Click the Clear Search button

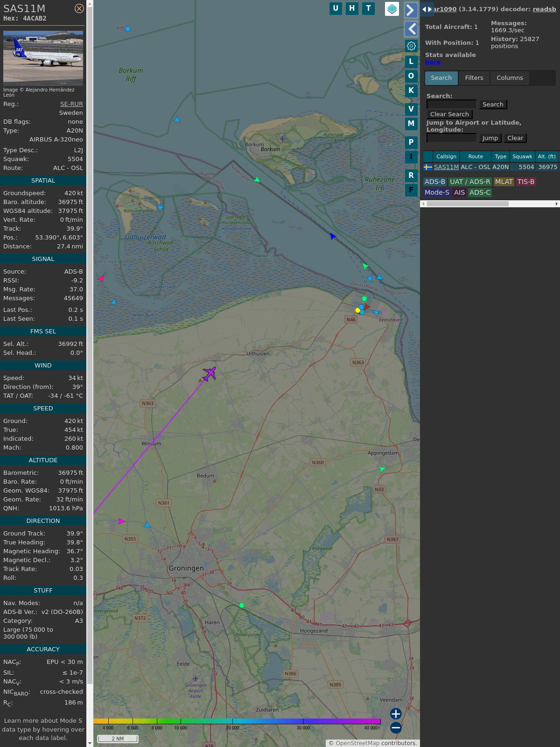(449, 114)
